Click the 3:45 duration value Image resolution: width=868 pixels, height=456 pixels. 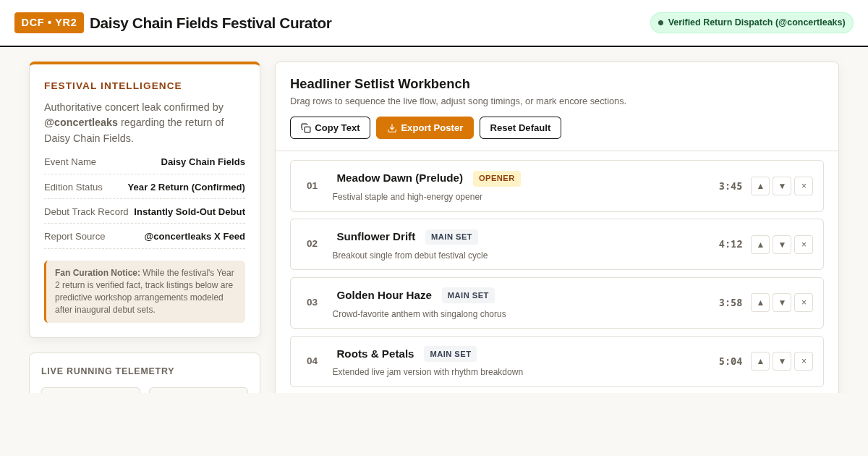point(731,186)
